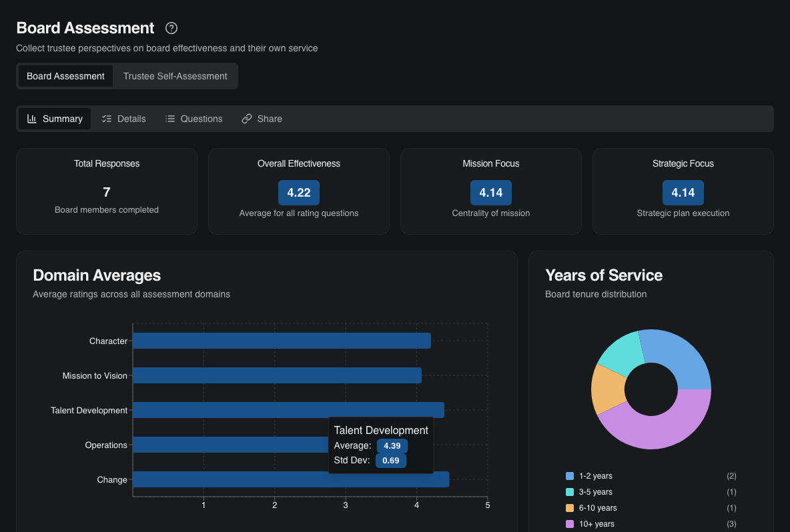Click the 1-2 years blue legend swatch
The image size is (790, 532).
pyautogui.click(x=570, y=476)
